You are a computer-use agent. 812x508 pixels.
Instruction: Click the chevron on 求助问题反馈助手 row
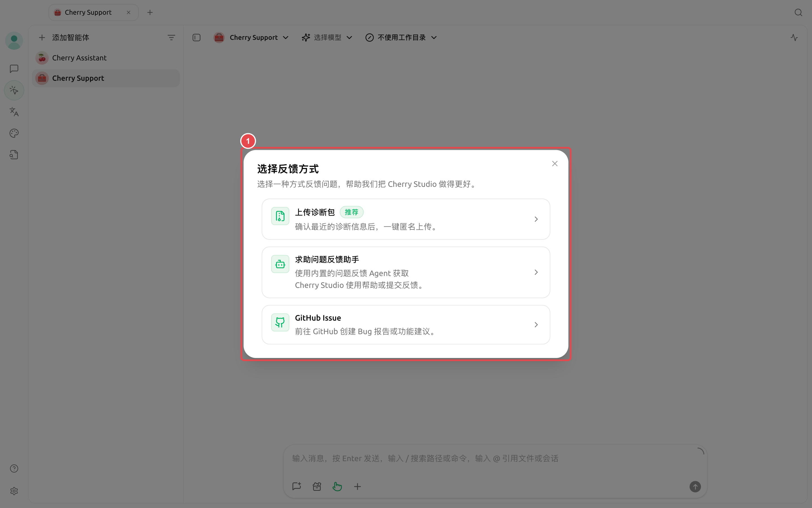click(x=536, y=272)
